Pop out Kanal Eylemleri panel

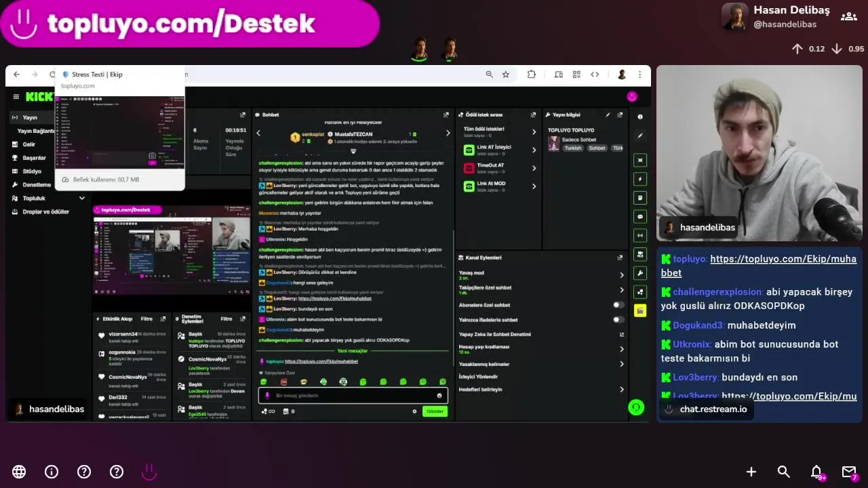pos(620,258)
